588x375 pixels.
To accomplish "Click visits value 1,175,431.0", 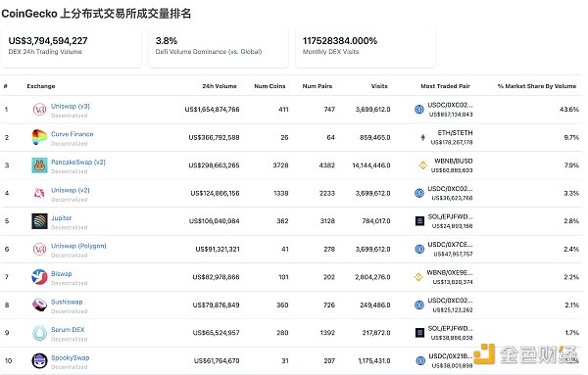I will (x=374, y=360).
